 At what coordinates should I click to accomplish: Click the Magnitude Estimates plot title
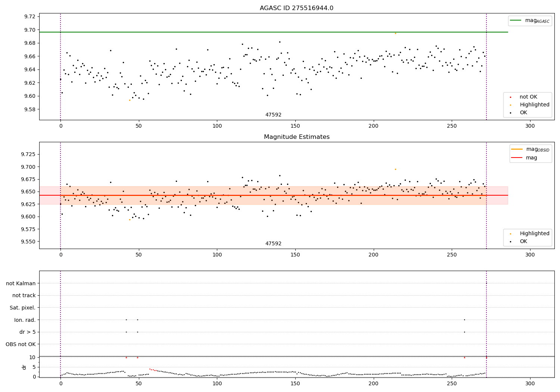[x=296, y=137]
